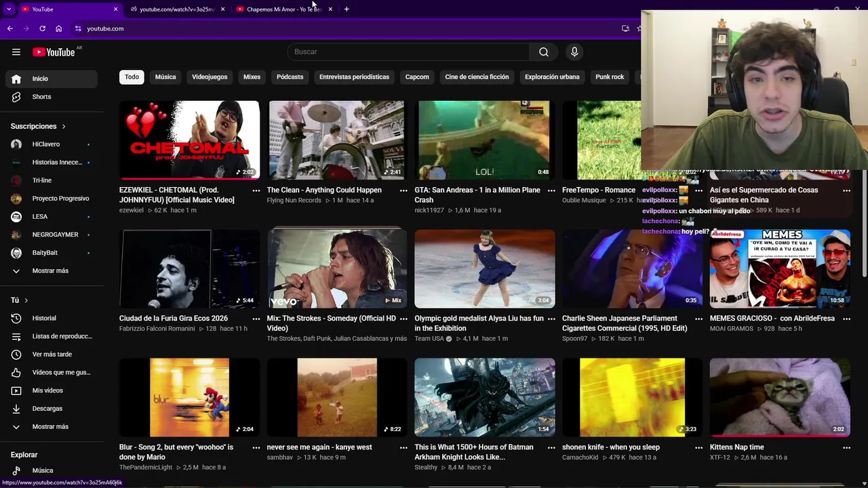Open Videos que me gustan
The image size is (868, 488).
click(52, 372)
